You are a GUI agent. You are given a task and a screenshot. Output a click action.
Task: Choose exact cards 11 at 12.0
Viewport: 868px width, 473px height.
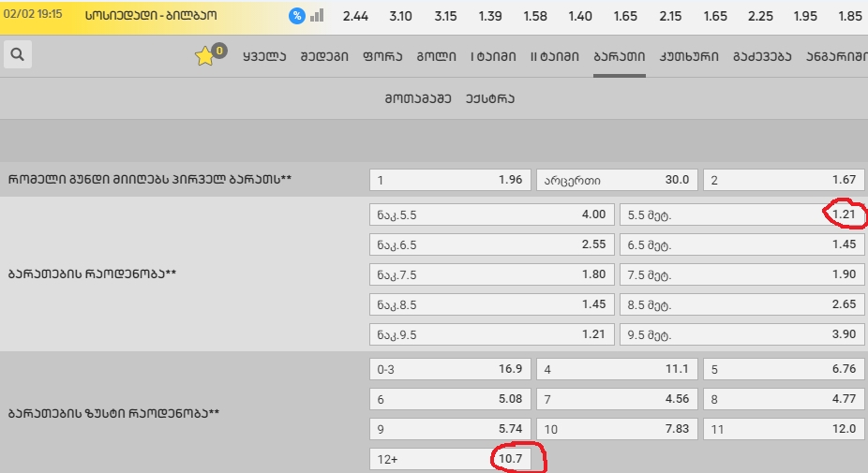(x=784, y=429)
